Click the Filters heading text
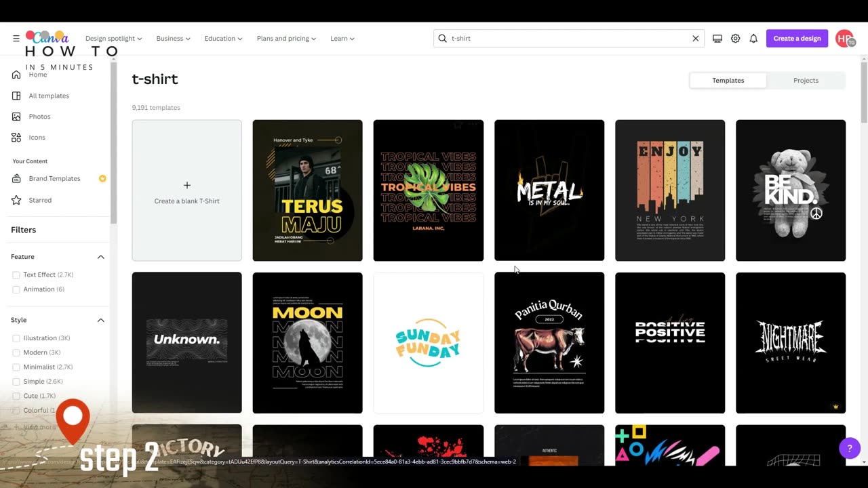868x488 pixels. (x=23, y=230)
